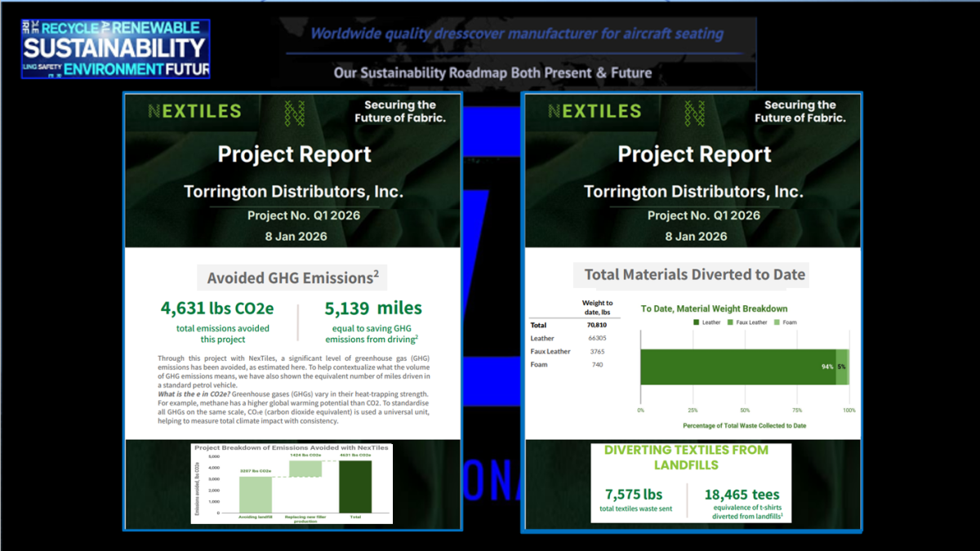
Task: Select the 5,139 miles figure
Action: [373, 309]
